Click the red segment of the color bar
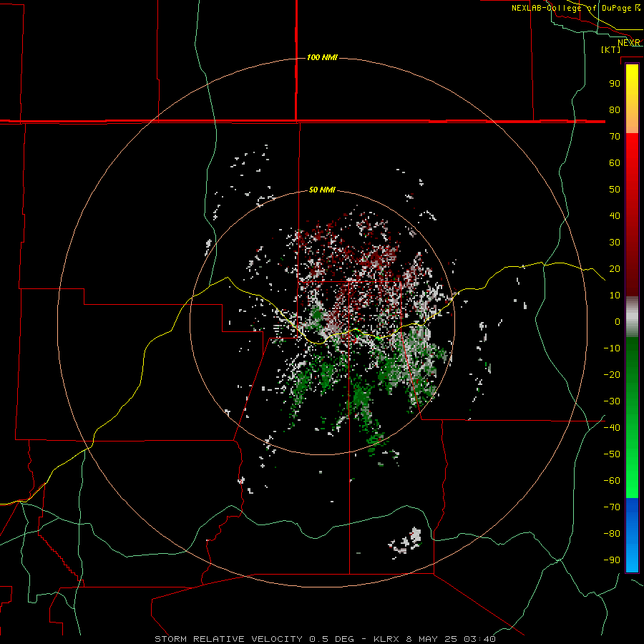The image size is (644, 644). pyautogui.click(x=632, y=215)
